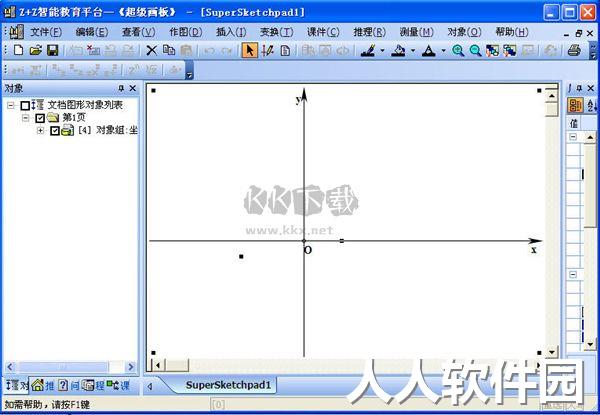Click the fill color bucket icon
Screen dimensions: 600x415
point(399,50)
